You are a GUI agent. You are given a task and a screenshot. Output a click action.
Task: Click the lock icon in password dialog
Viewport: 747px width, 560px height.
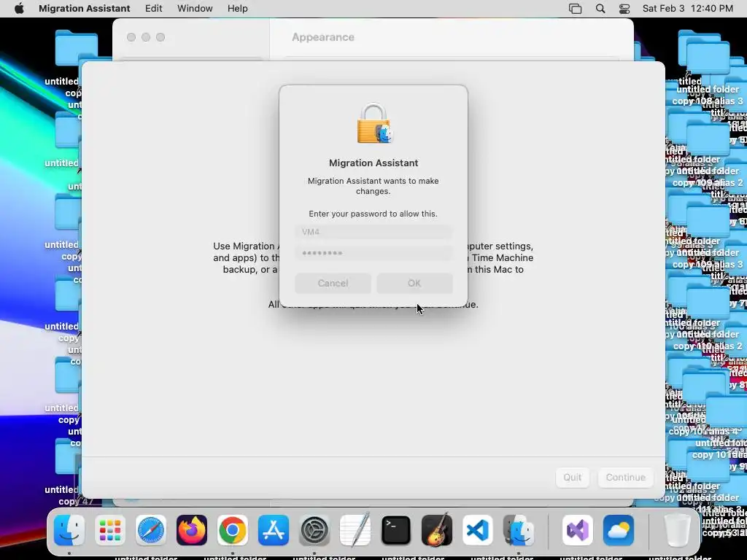(373, 123)
